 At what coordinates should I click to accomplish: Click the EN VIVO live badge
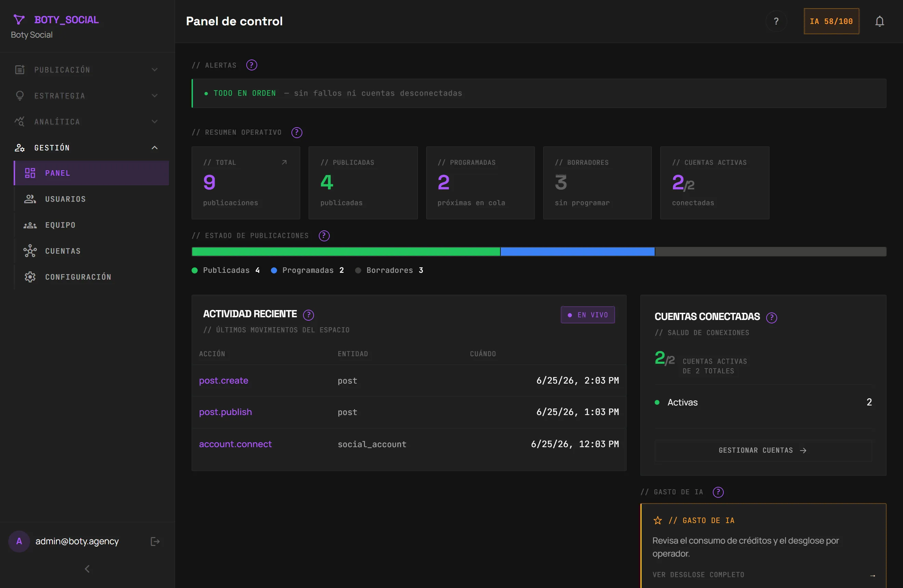(x=588, y=315)
